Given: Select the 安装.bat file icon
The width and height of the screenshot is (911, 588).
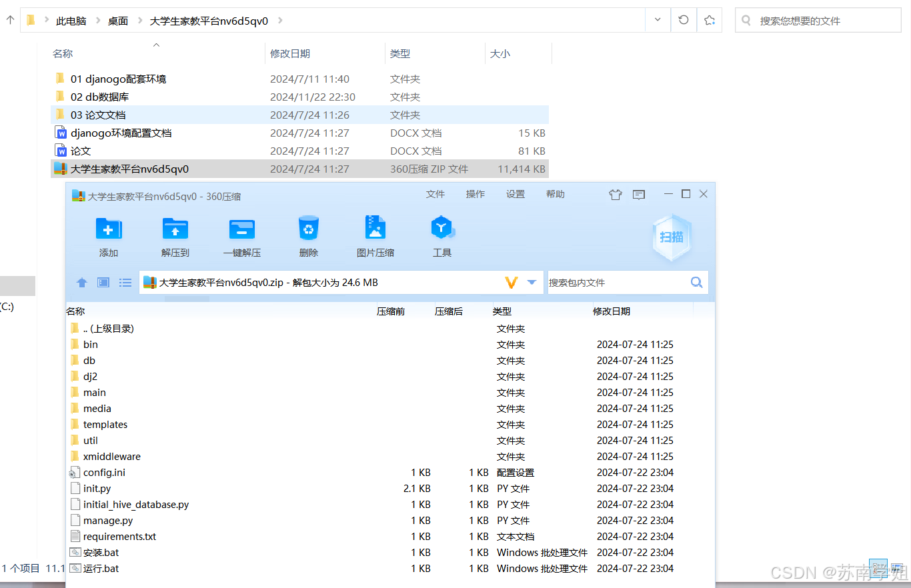Looking at the screenshot, I should coord(75,553).
